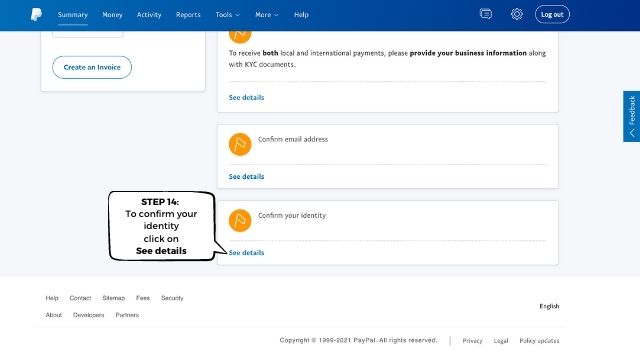Click the Confirm your identity flag icon
The width and height of the screenshot is (640, 360).
pos(240,220)
